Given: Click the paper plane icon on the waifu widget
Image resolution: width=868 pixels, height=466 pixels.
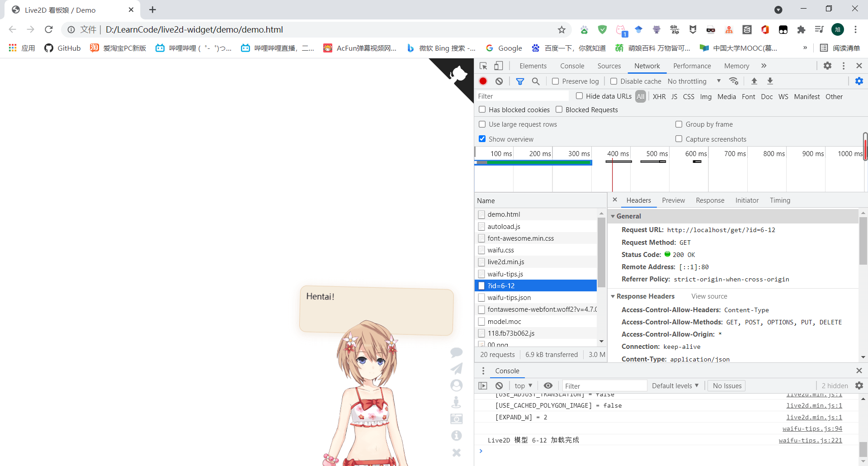Looking at the screenshot, I should (x=457, y=369).
